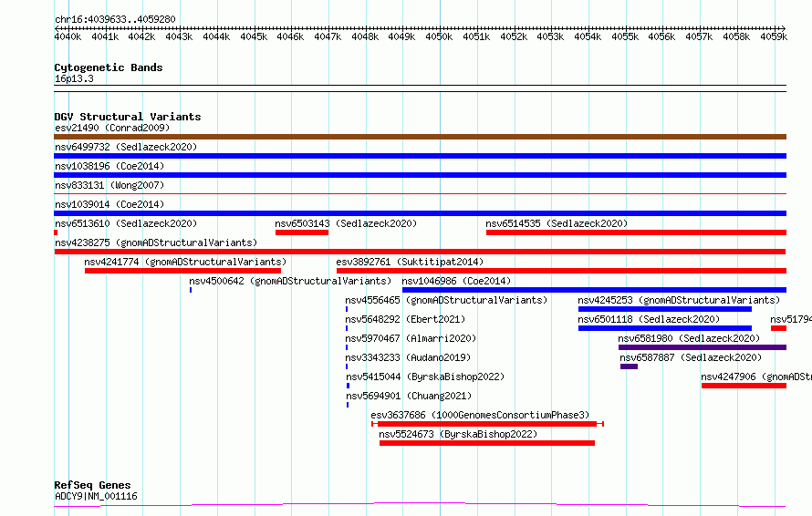Image resolution: width=812 pixels, height=516 pixels.
Task: Click the nsv6514535 (Sedlazeck2020) label
Action: click(557, 223)
